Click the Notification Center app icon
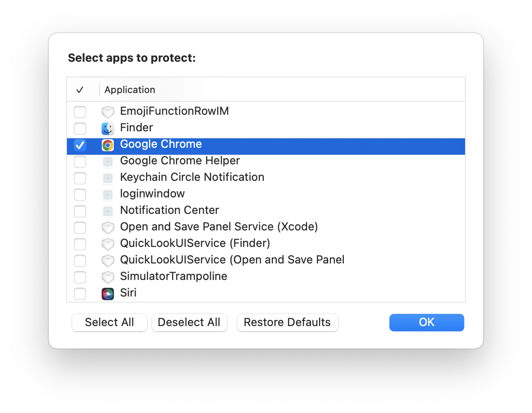This screenshot has width=532, height=413. click(x=107, y=211)
